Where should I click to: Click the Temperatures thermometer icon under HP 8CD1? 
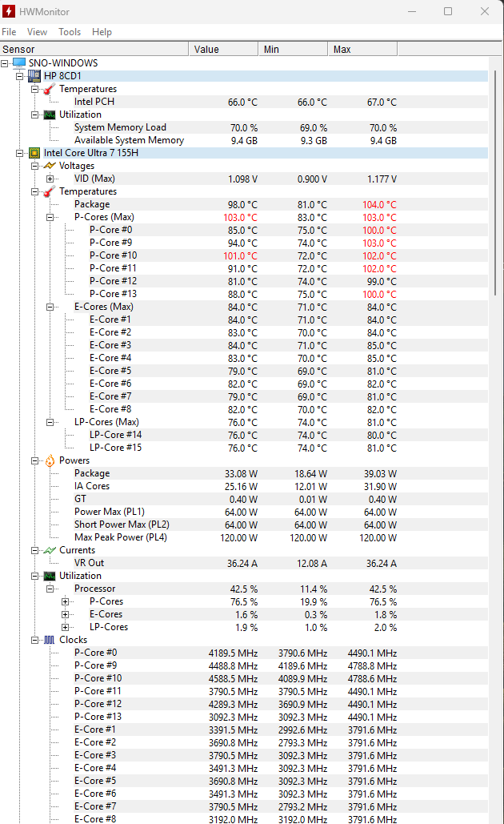click(46, 89)
